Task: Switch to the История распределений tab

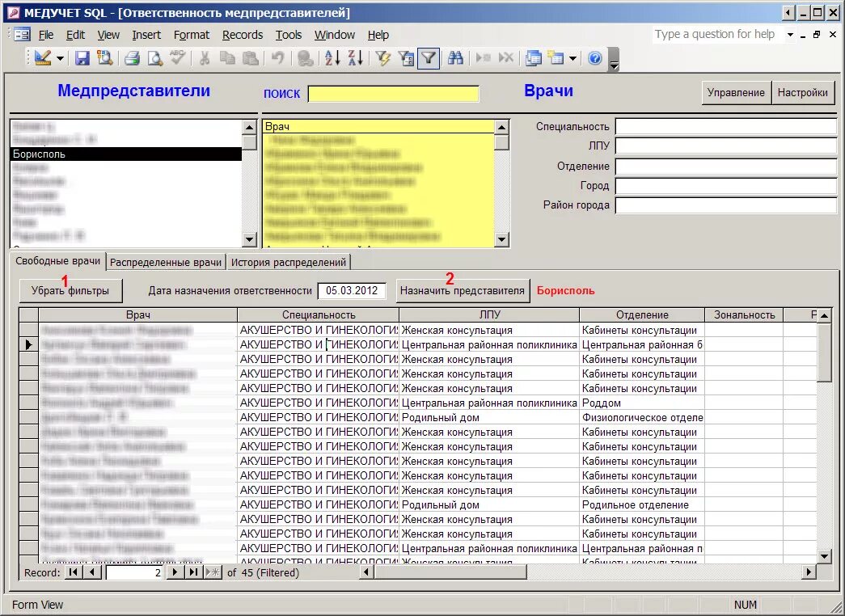Action: coord(289,263)
